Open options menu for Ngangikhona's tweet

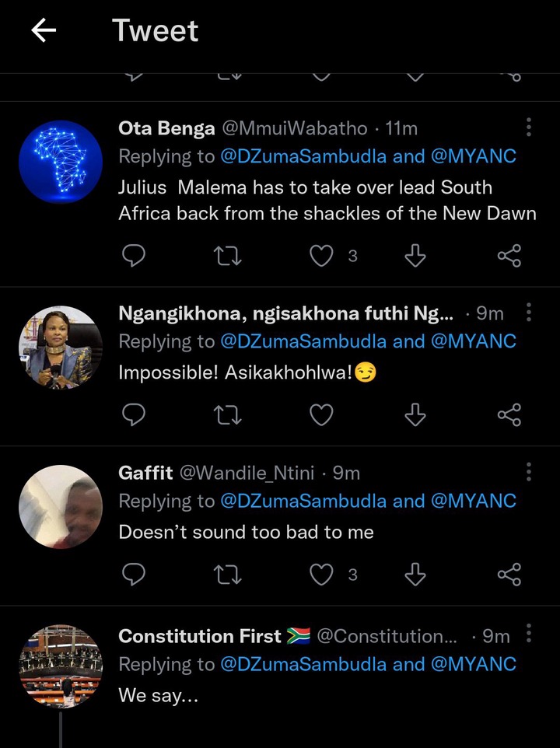click(x=529, y=313)
